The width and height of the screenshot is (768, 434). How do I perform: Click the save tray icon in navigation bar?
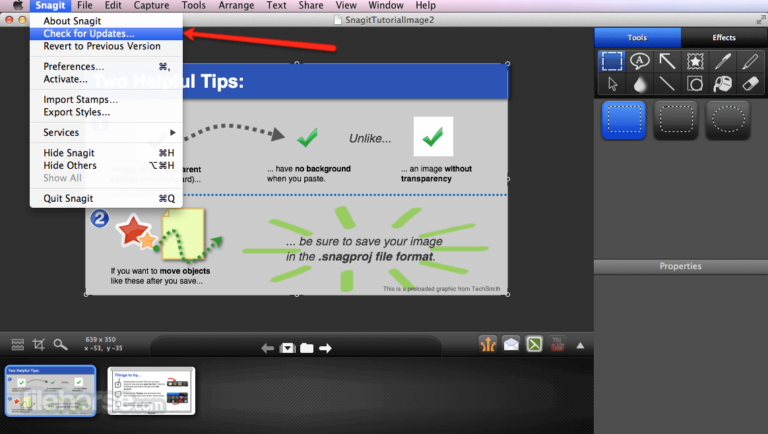(287, 348)
